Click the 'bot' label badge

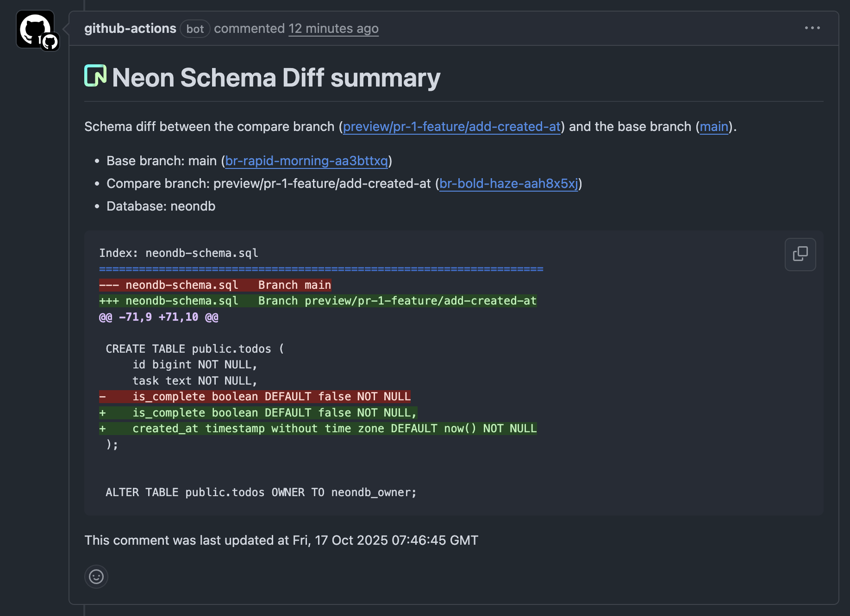coord(195,29)
